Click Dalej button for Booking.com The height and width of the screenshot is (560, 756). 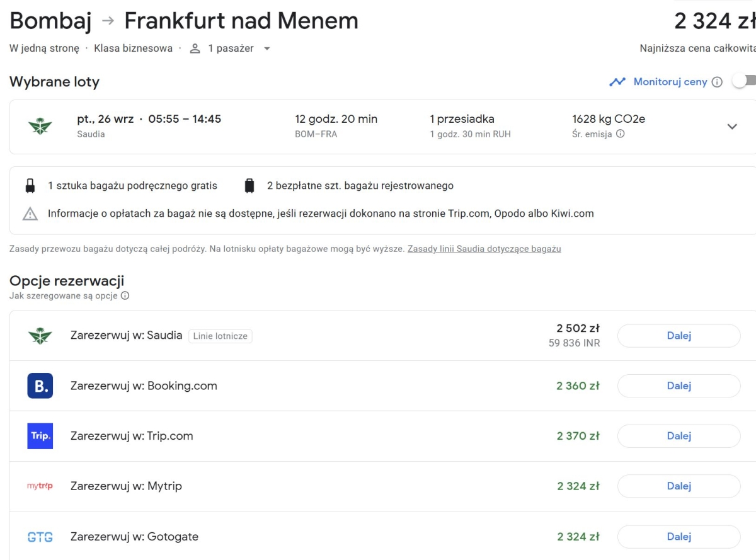(679, 386)
